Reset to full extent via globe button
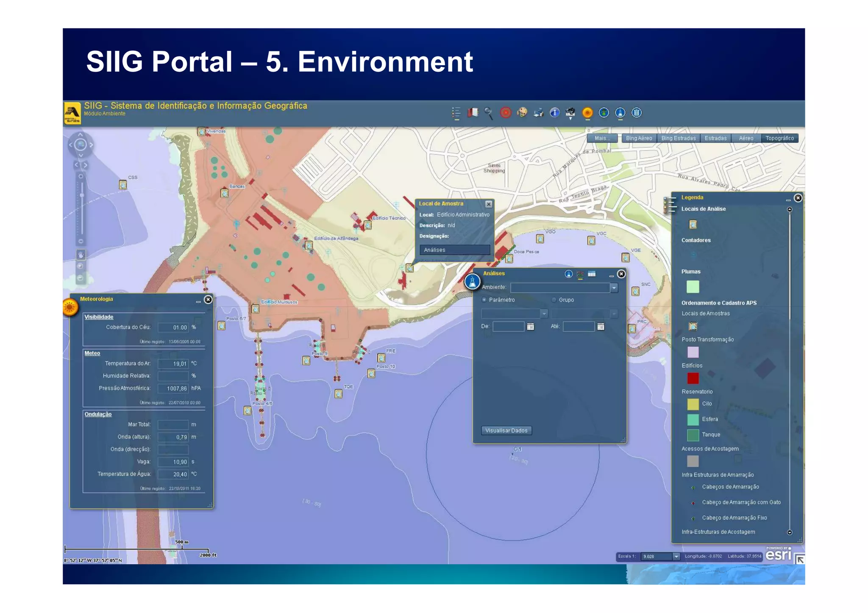868x613 pixels. pyautogui.click(x=81, y=145)
